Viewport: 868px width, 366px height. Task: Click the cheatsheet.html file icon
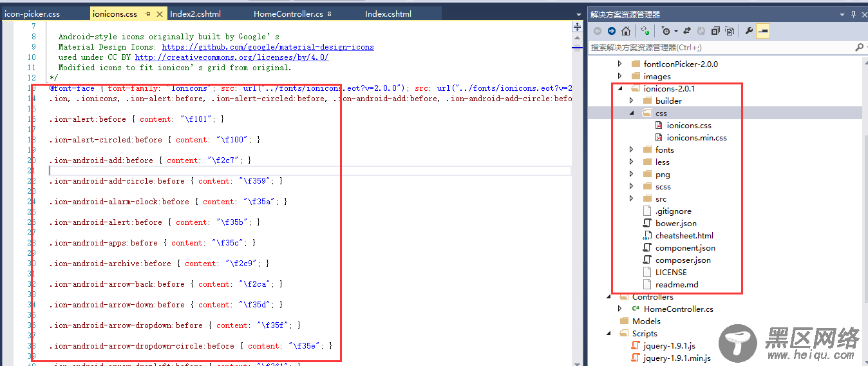pos(647,235)
